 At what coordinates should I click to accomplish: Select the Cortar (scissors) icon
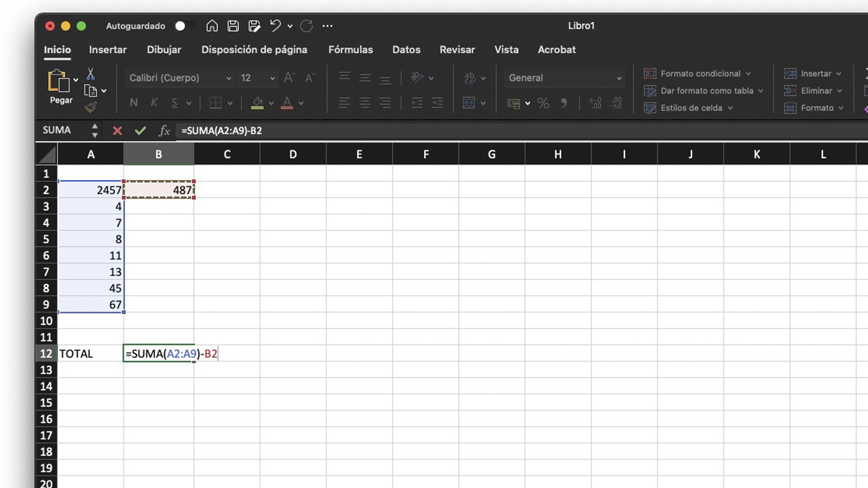pos(91,75)
